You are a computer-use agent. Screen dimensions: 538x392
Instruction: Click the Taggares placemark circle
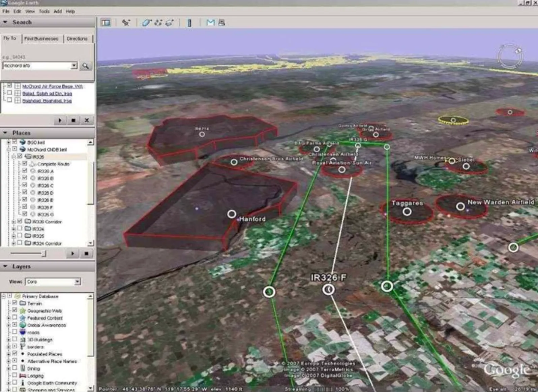(407, 211)
